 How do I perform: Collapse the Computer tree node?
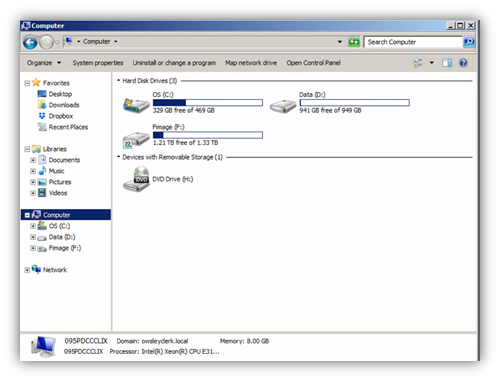click(27, 215)
